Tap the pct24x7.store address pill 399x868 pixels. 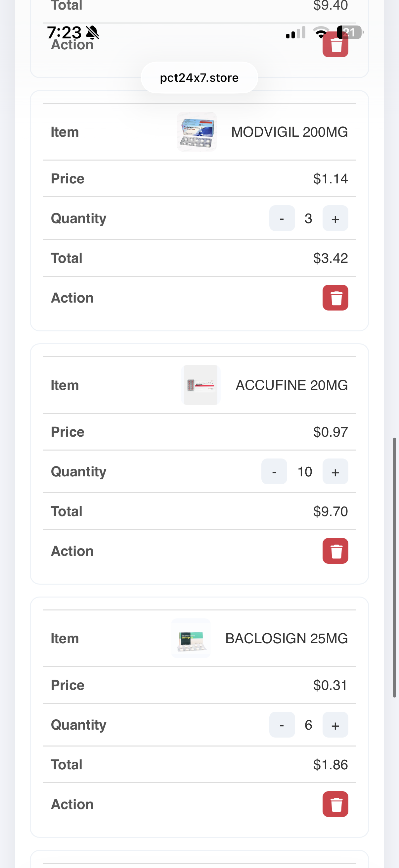[199, 78]
